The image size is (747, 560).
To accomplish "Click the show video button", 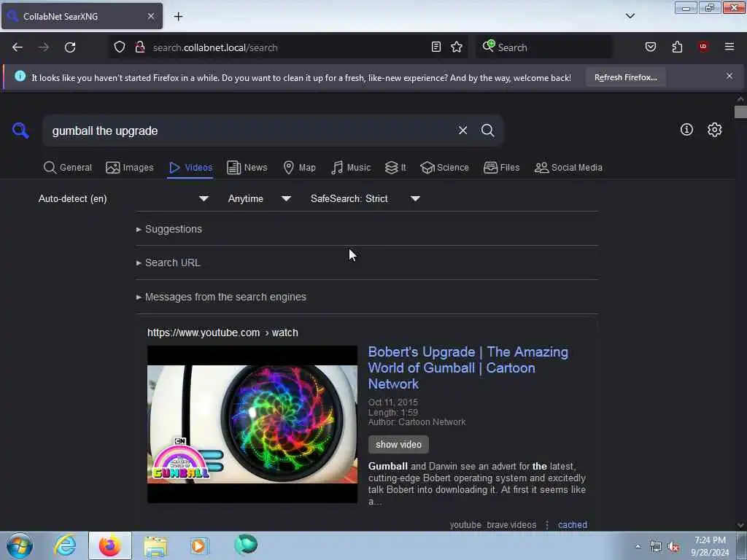I will point(398,444).
